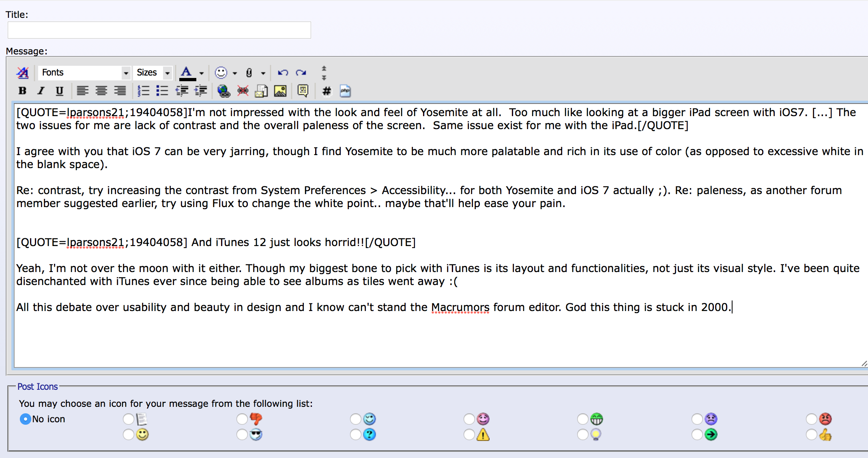Choose the pink embarrassed face post icon
This screenshot has height=458, width=868.
483,419
